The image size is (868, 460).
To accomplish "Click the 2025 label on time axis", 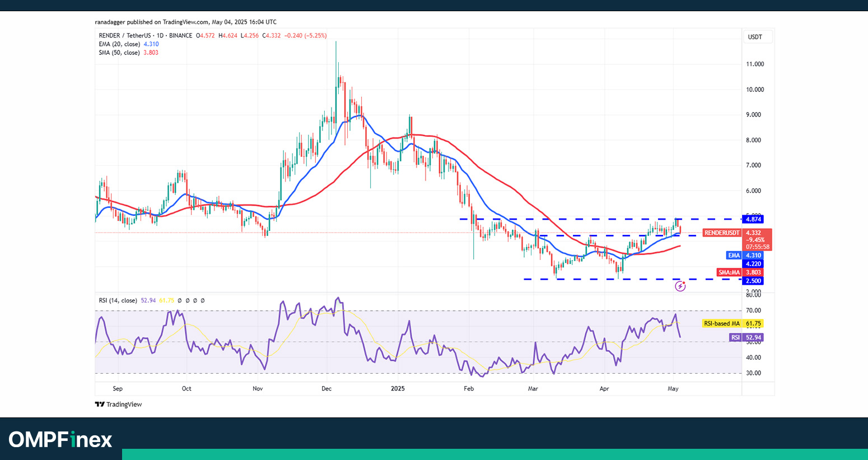I will coord(398,388).
